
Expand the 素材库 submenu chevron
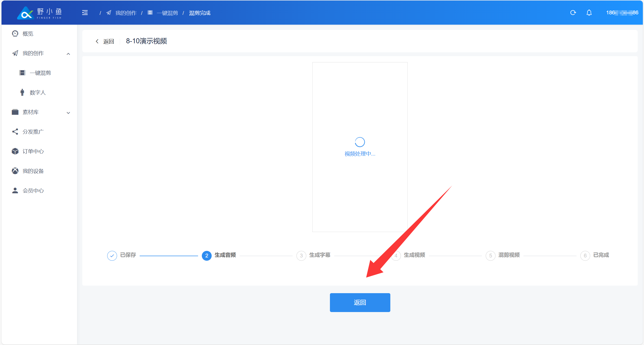point(68,112)
